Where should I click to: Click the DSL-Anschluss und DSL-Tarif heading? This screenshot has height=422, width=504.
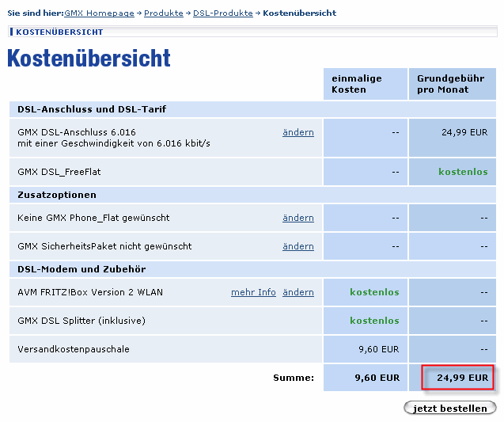click(x=92, y=109)
